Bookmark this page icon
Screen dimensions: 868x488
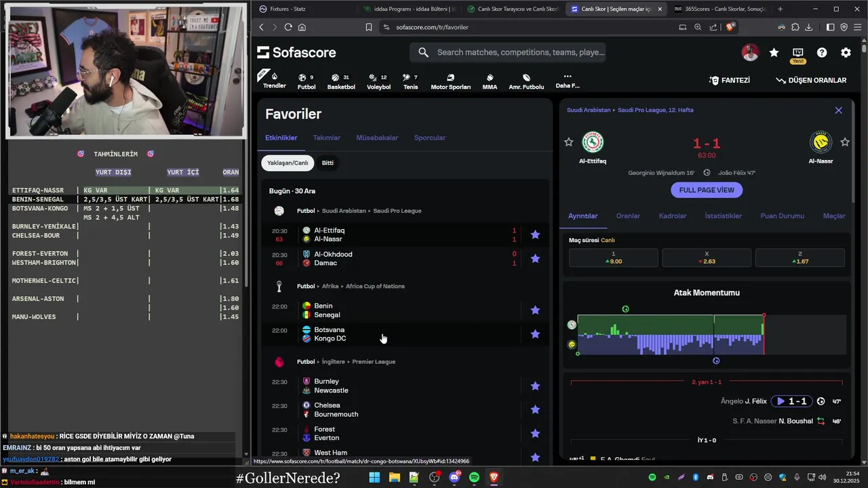(369, 27)
